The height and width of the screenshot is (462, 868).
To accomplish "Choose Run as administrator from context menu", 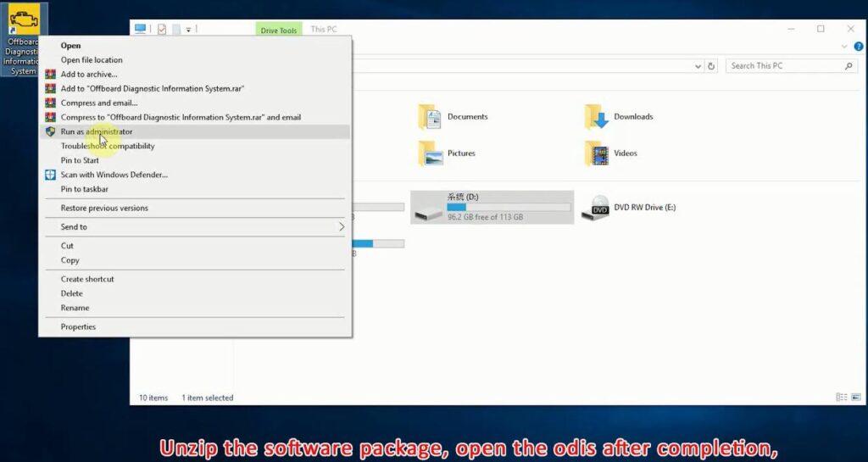I will [97, 132].
